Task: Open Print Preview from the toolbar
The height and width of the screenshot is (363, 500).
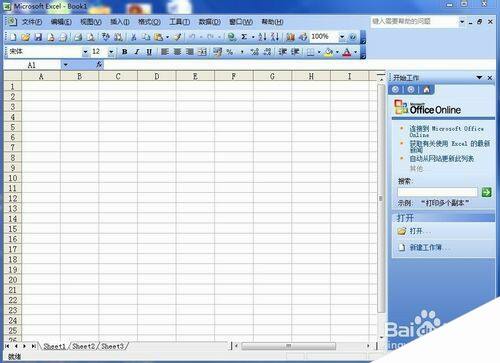Action: [91, 37]
